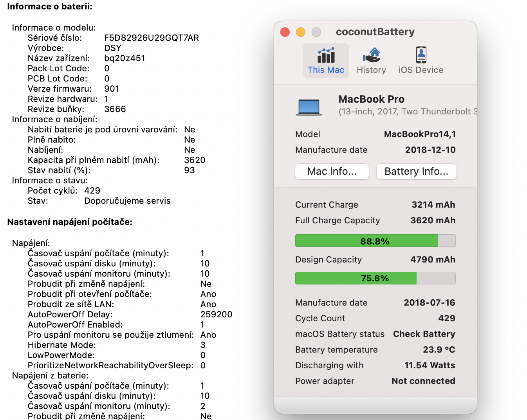Select the Nastavení napájení počítače heading

click(70, 222)
